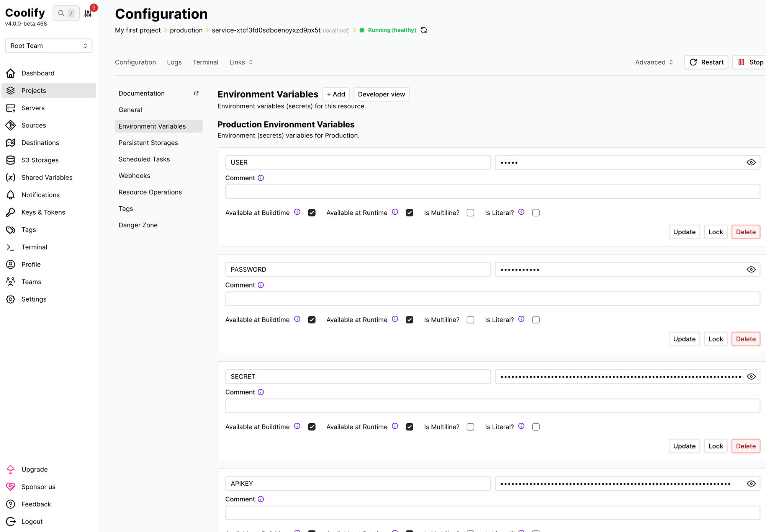Click the search magnifier icon
This screenshot has height=532, width=766.
[61, 13]
